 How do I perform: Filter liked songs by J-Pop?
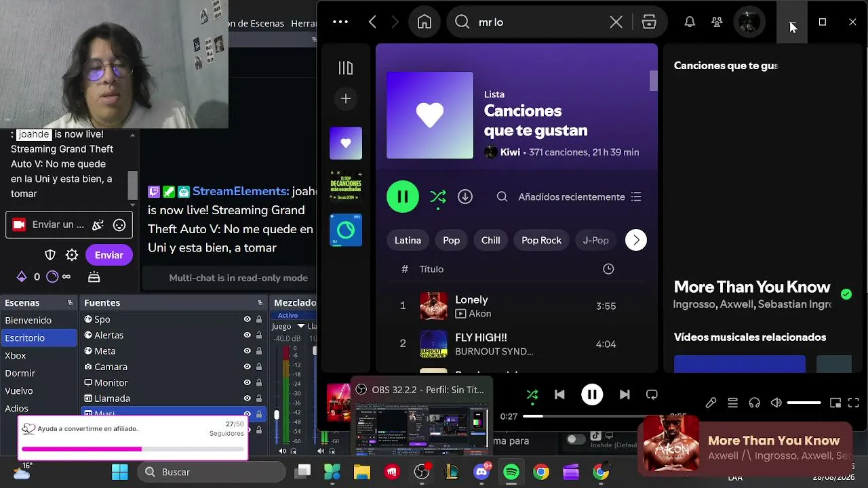(596, 240)
